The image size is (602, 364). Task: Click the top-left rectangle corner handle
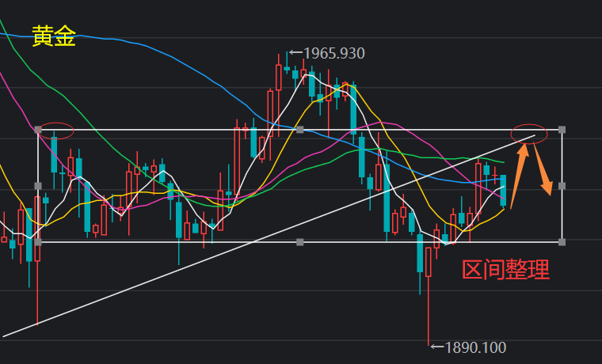pyautogui.click(x=38, y=130)
